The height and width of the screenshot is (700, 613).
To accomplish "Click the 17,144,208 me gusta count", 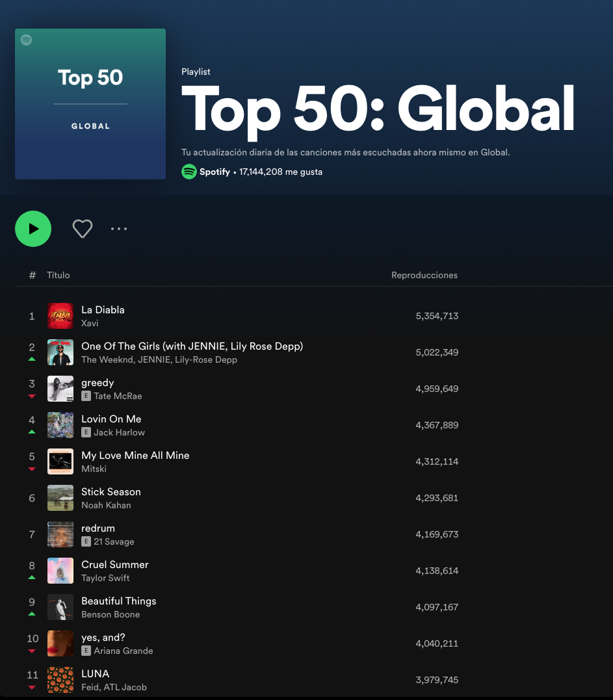I will (281, 172).
